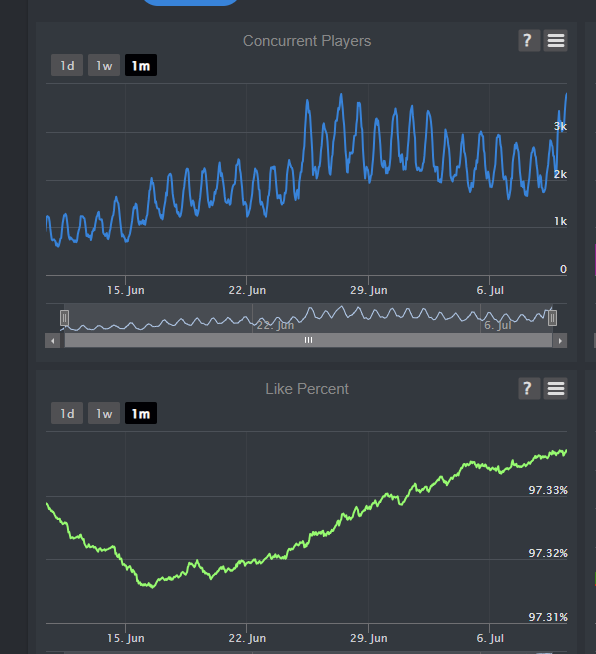Click 97.33% axis label
This screenshot has height=654, width=596.
548,490
